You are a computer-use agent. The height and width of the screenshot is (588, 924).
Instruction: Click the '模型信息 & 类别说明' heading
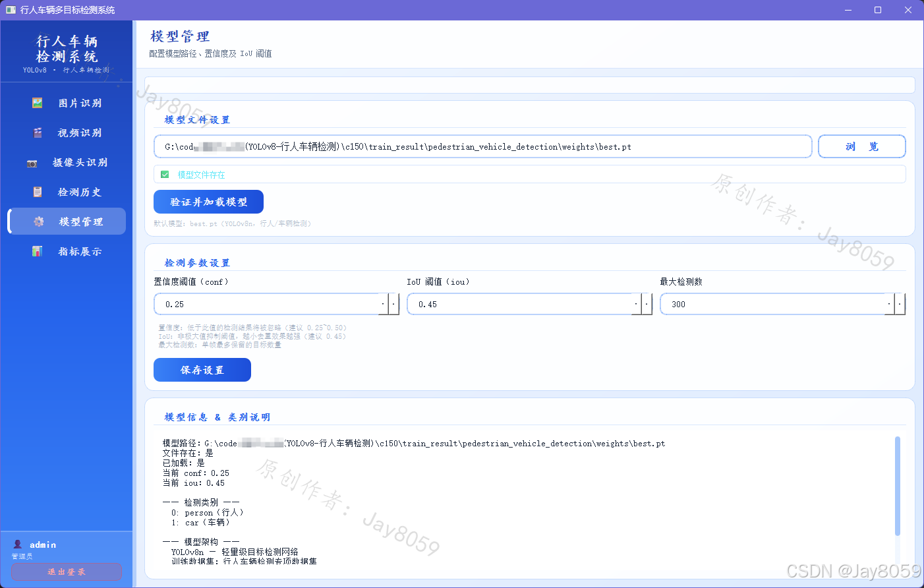(217, 417)
